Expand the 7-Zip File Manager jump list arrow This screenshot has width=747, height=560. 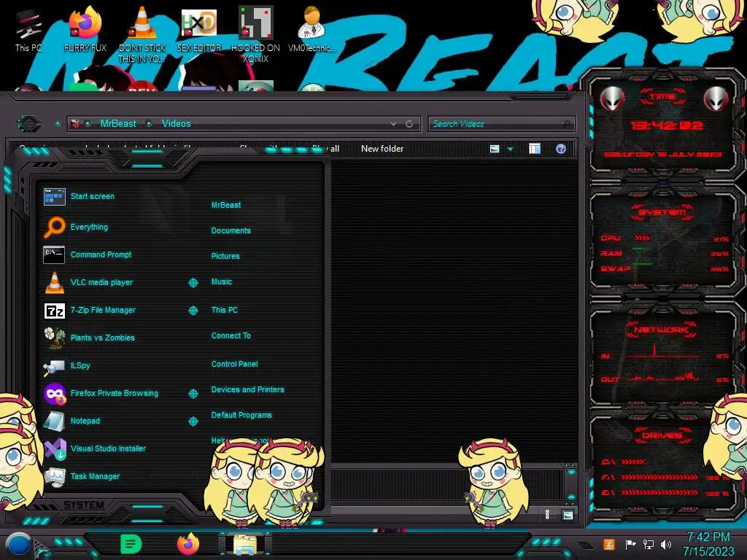click(193, 311)
